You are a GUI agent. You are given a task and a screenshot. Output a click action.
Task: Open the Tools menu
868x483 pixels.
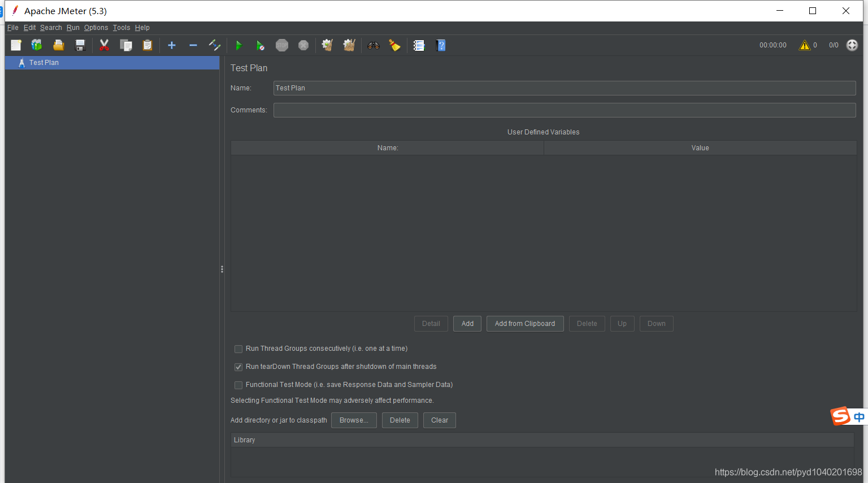coord(121,28)
